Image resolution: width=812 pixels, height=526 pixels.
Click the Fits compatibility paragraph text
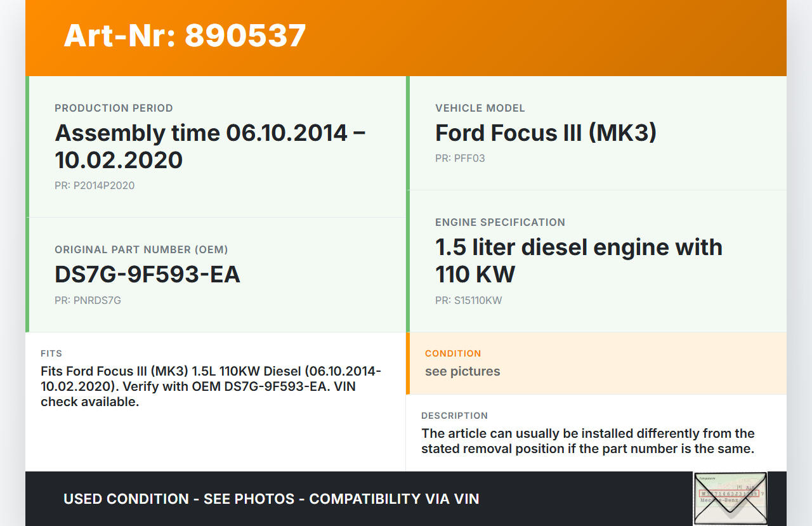211,386
